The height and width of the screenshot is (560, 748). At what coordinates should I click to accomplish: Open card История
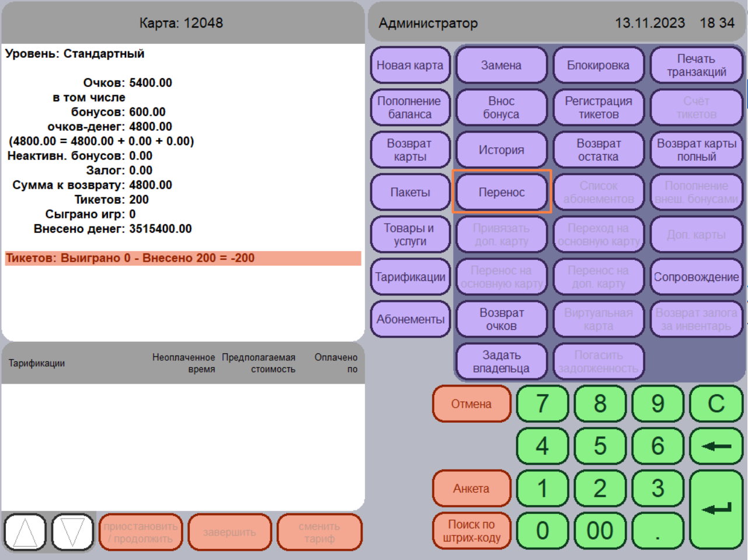(502, 150)
